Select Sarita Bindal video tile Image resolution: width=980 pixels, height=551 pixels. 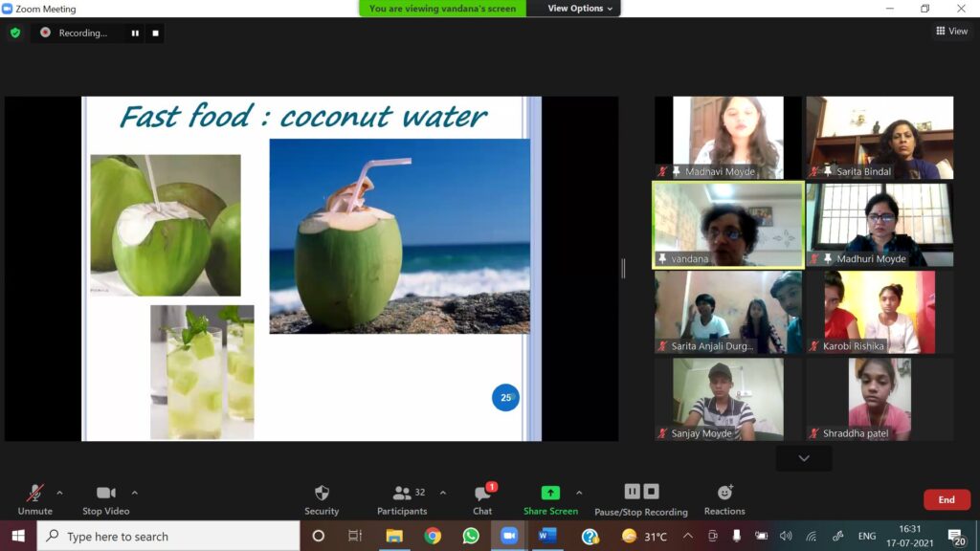click(x=880, y=138)
